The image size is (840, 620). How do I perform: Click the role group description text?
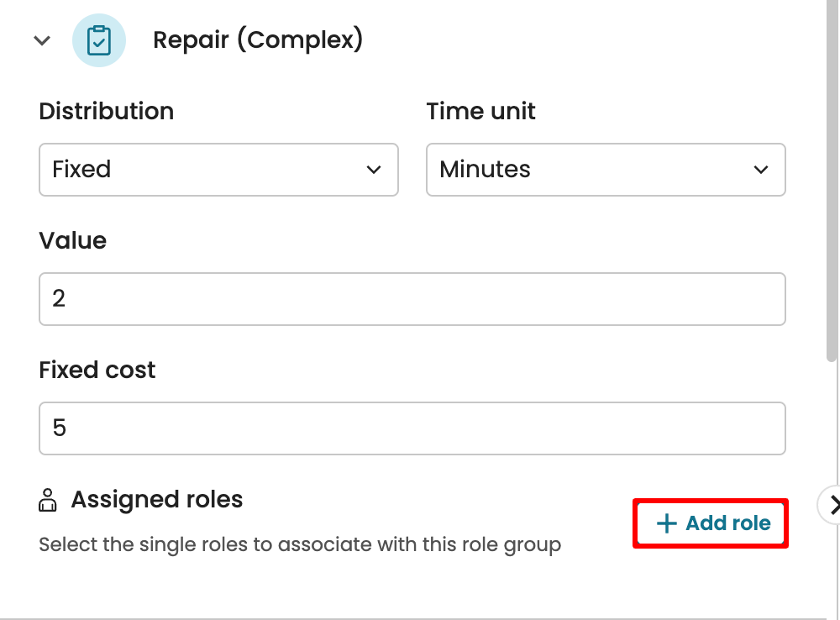300,545
